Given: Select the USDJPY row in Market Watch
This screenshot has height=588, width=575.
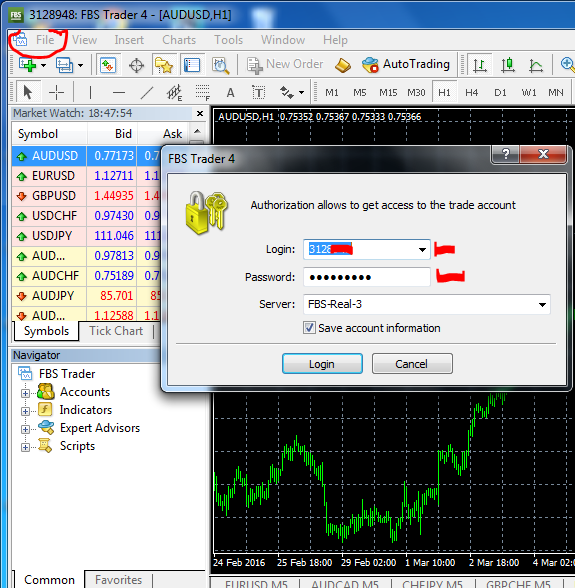Looking at the screenshot, I should (87, 236).
